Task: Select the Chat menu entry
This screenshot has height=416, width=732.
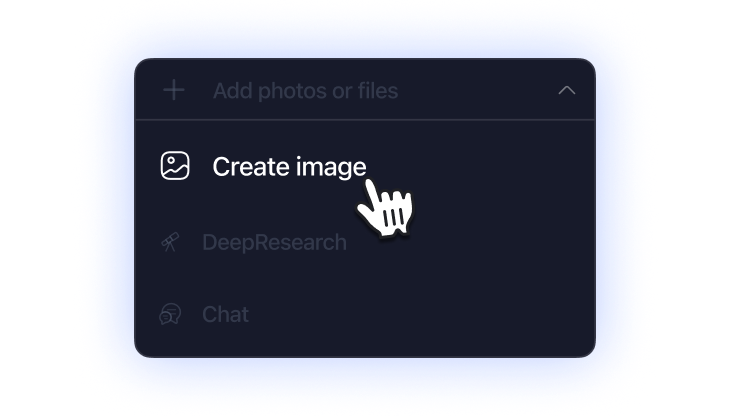Action: pyautogui.click(x=225, y=314)
